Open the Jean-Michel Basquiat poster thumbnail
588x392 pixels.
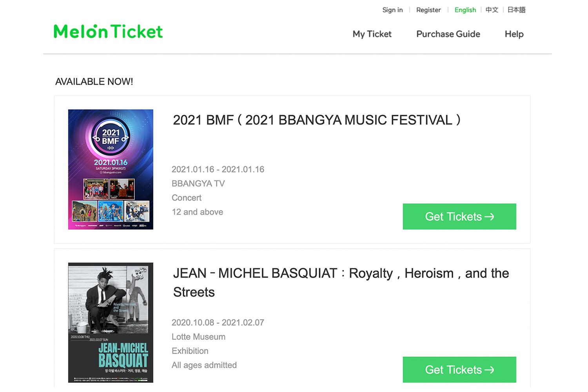tap(111, 323)
